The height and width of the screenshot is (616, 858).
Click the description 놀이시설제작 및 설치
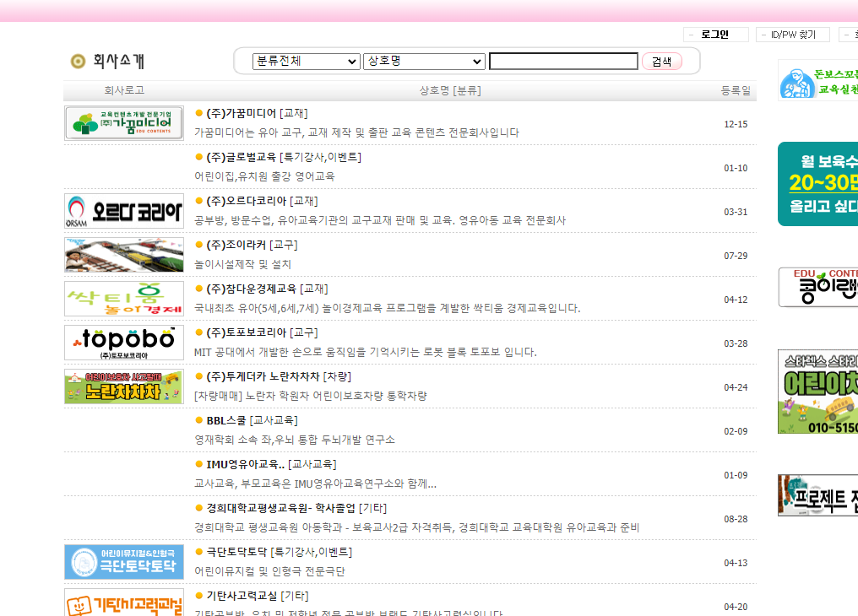point(243,265)
